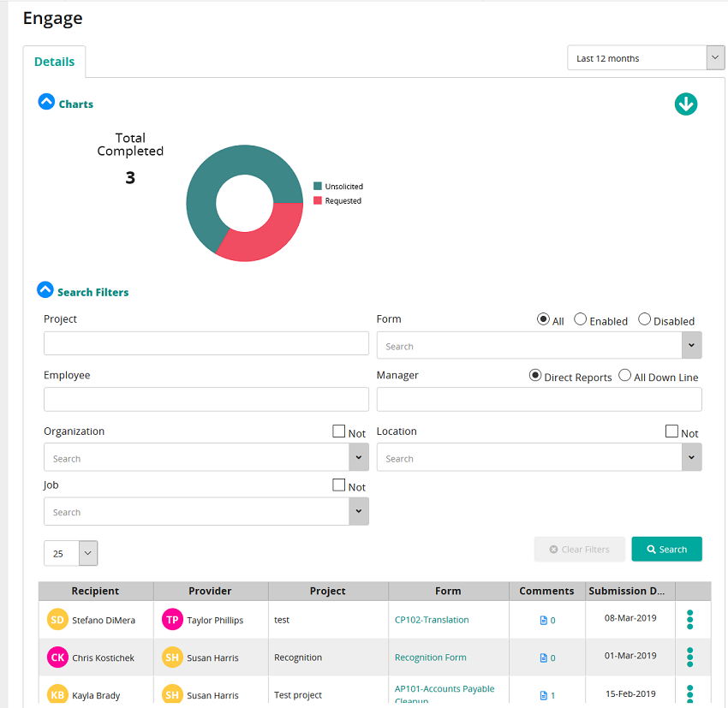The width and height of the screenshot is (728, 708).
Task: Open three-dot menu for Chris Kostichek row
Action: pyautogui.click(x=690, y=657)
